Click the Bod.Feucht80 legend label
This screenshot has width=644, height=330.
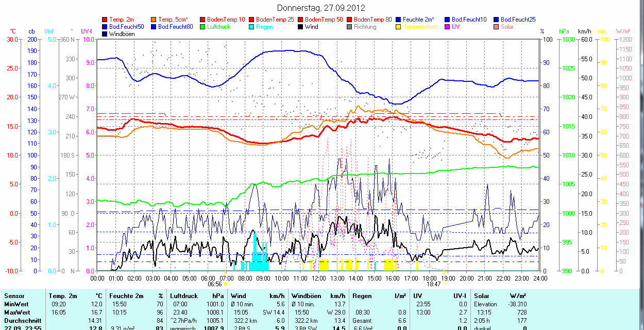point(175,27)
